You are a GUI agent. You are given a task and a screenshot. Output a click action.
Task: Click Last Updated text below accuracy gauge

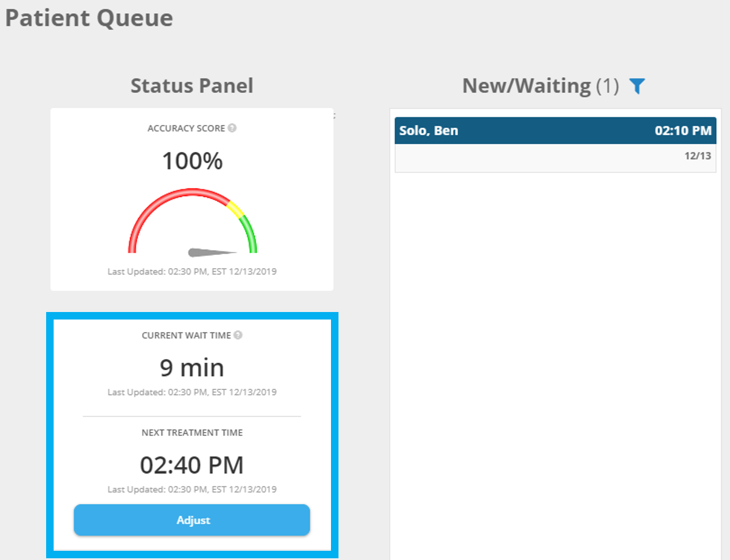click(192, 272)
